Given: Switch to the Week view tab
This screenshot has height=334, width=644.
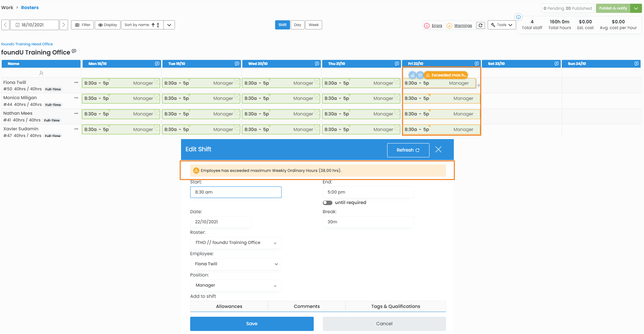Looking at the screenshot, I should click(313, 25).
